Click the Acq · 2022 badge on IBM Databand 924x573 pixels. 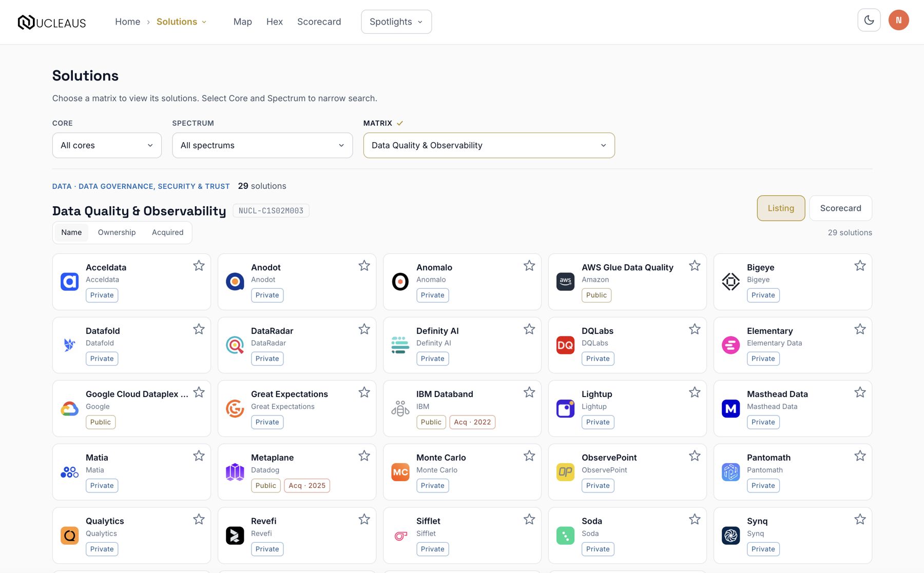[x=472, y=422]
